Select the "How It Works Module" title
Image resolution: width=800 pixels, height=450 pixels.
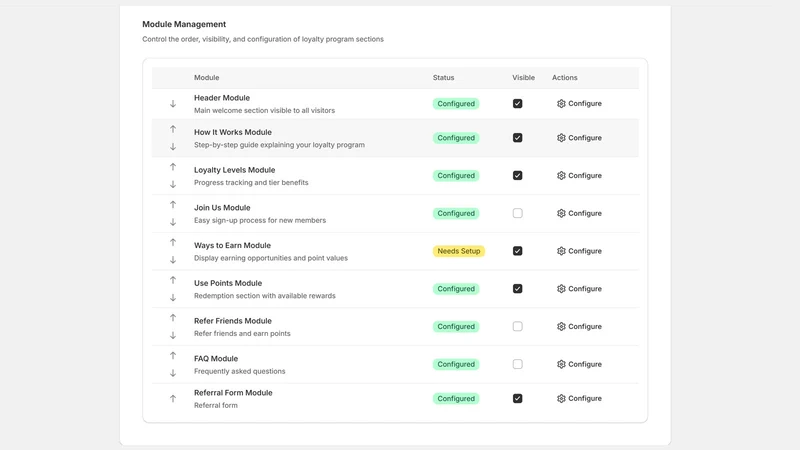click(233, 132)
